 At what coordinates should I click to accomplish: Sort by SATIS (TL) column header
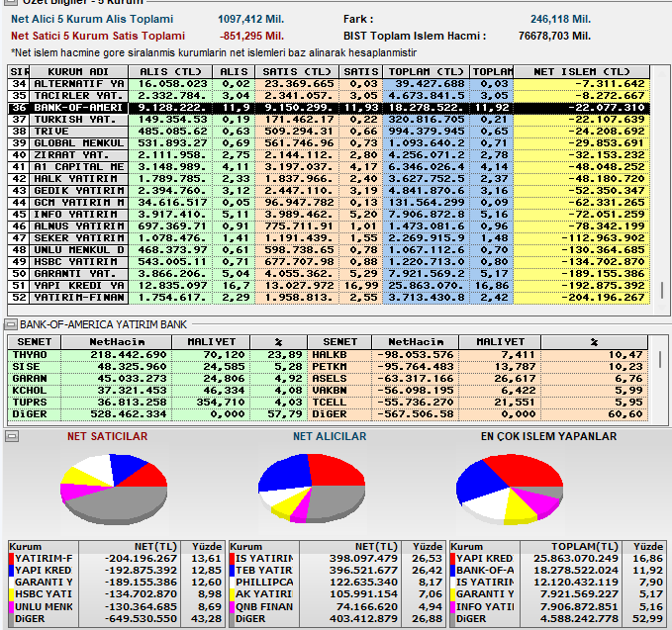coord(297,71)
